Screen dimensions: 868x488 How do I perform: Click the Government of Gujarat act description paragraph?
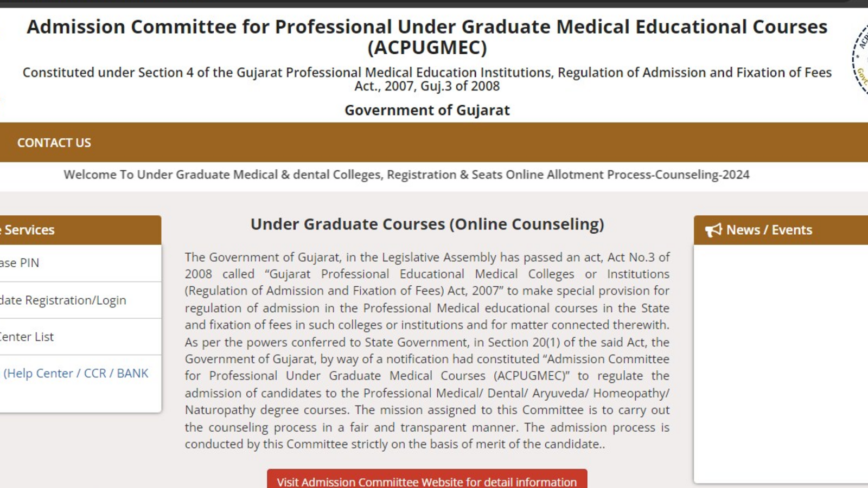(427, 350)
